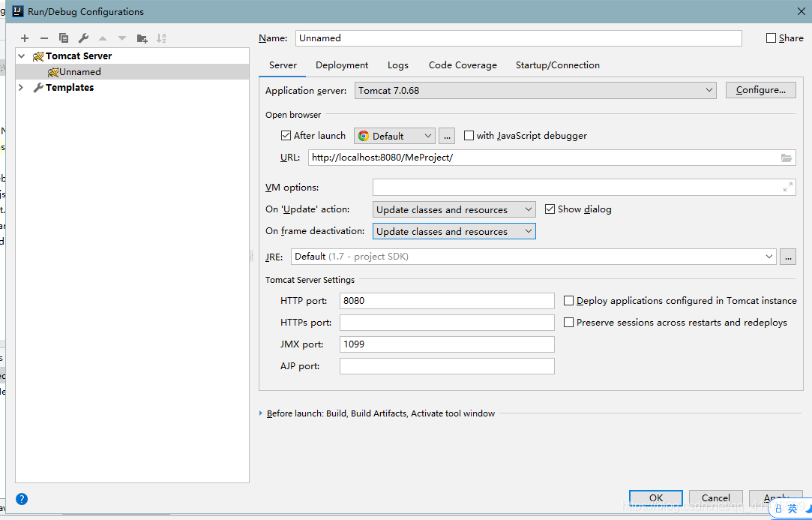
Task: Select Templates tree item label
Action: coord(70,88)
